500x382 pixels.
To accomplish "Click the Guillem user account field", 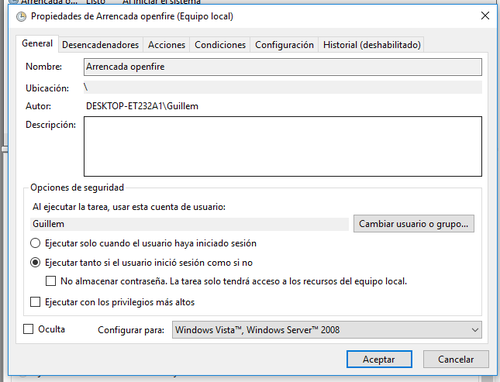I will [189, 224].
